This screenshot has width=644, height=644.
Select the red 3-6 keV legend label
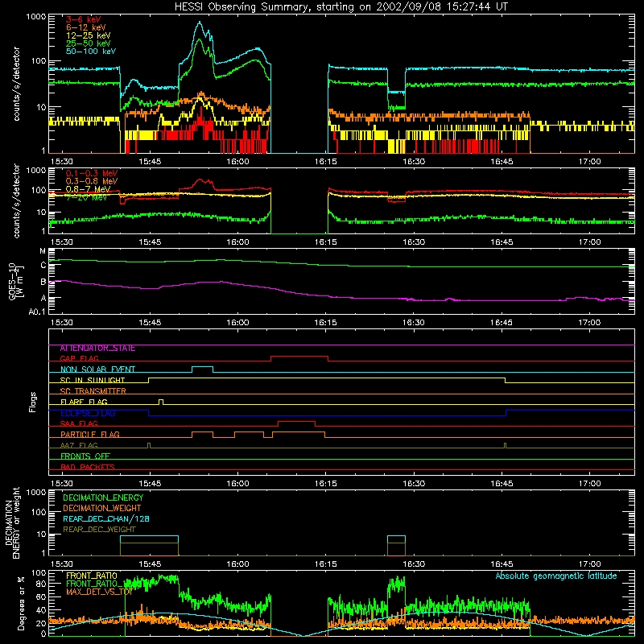pyautogui.click(x=84, y=19)
